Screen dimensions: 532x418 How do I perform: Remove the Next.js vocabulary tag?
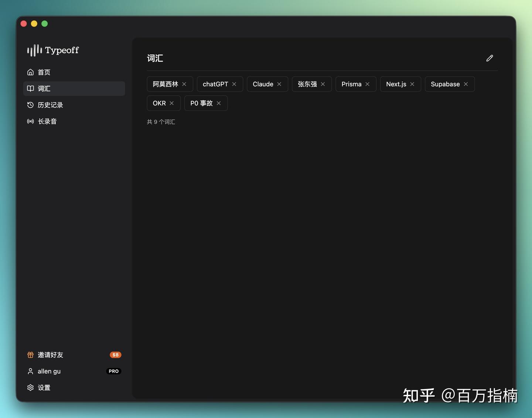click(x=412, y=84)
